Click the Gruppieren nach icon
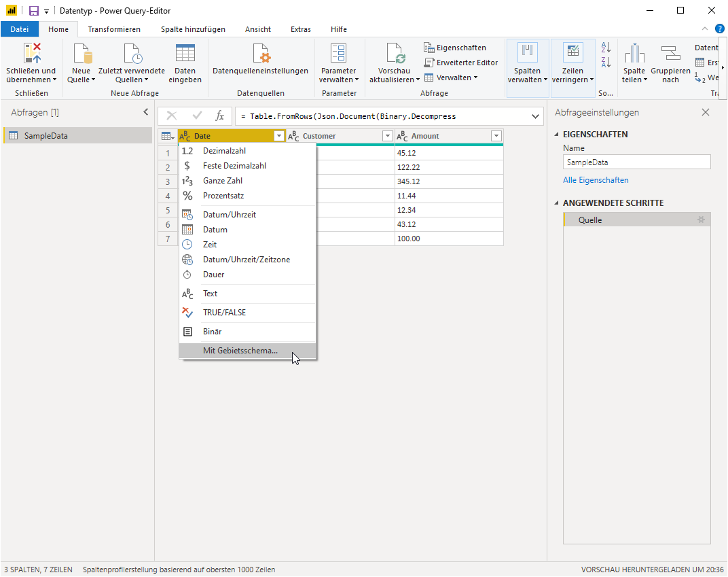728x577 pixels. pos(670,53)
